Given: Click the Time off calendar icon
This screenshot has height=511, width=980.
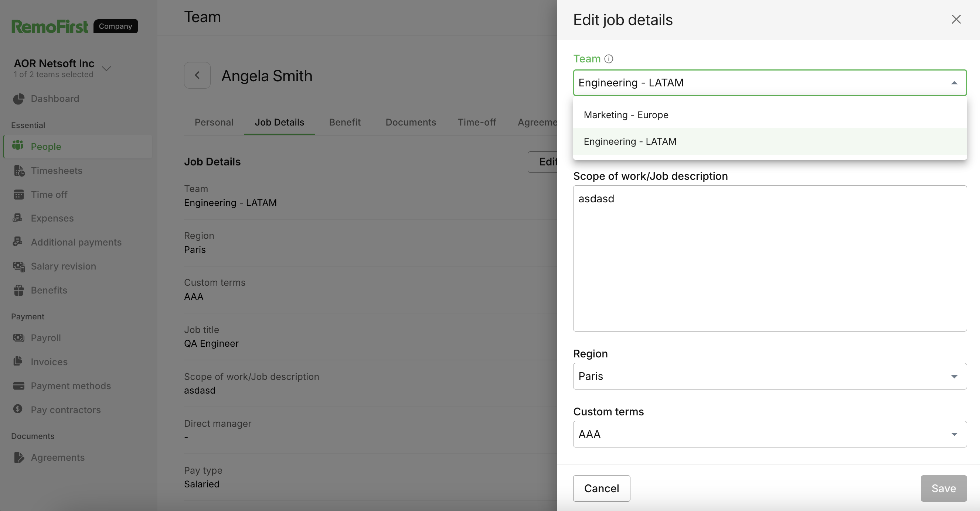Looking at the screenshot, I should point(18,194).
